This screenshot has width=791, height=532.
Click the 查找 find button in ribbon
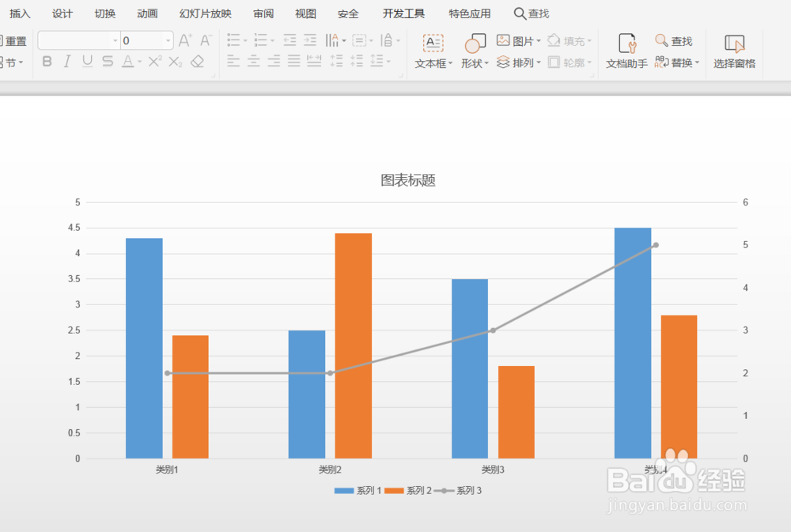673,40
